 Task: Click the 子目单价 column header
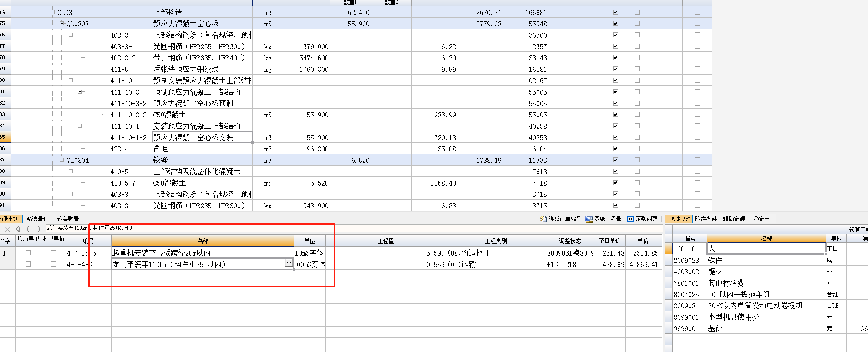[x=609, y=241]
